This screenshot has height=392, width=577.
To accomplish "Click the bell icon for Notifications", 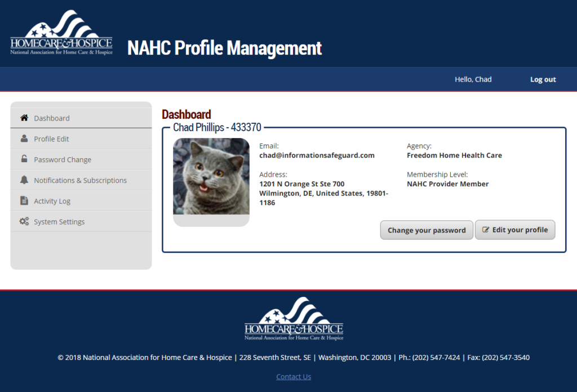I will [x=24, y=180].
